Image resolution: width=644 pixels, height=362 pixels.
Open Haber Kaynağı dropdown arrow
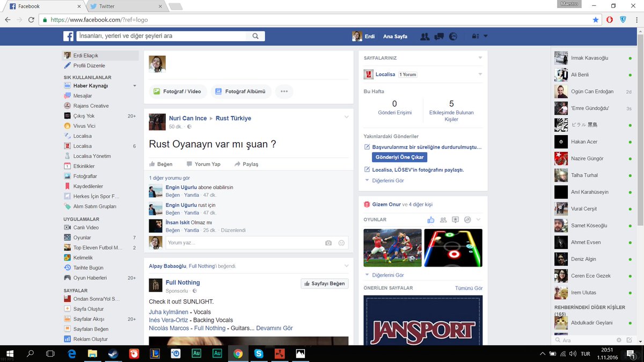(x=135, y=86)
